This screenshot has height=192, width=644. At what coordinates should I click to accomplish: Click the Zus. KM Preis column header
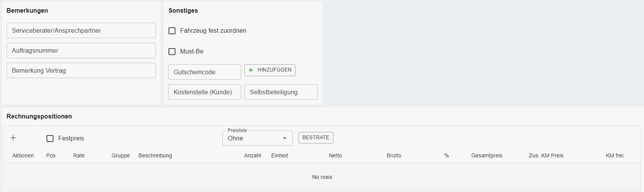click(x=546, y=155)
